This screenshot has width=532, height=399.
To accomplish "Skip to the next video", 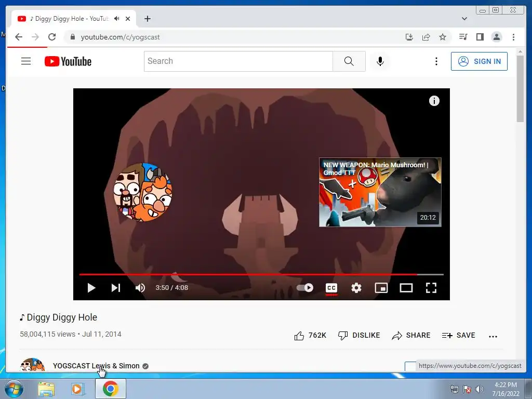I will coord(116,288).
